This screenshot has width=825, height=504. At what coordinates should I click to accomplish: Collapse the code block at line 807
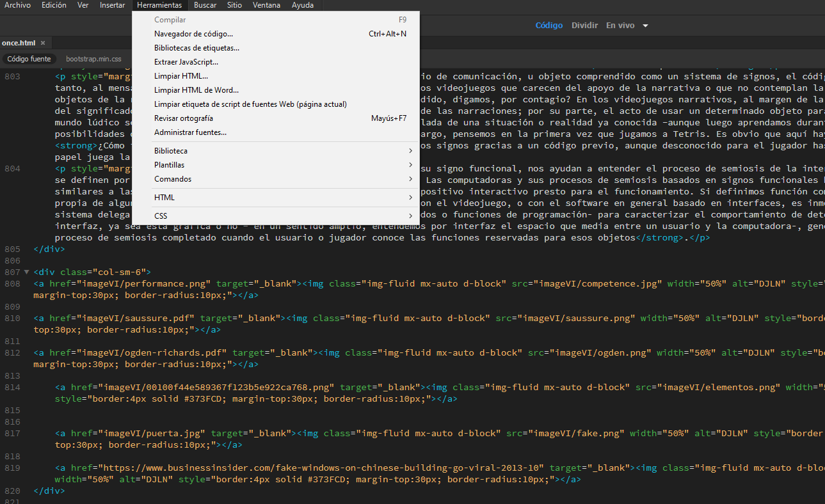tap(26, 272)
